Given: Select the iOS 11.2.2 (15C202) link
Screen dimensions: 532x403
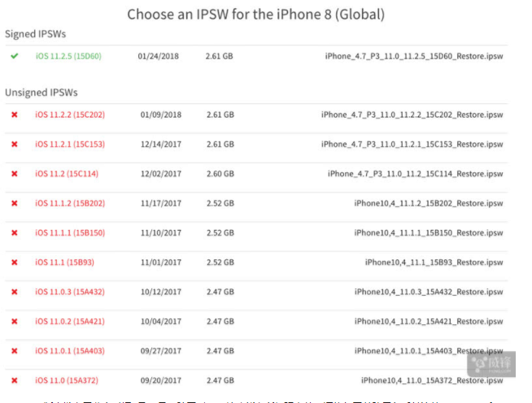Looking at the screenshot, I should [70, 115].
